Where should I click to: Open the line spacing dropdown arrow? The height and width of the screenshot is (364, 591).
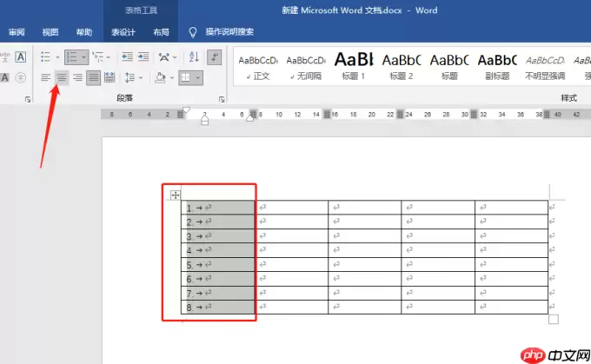coord(141,78)
